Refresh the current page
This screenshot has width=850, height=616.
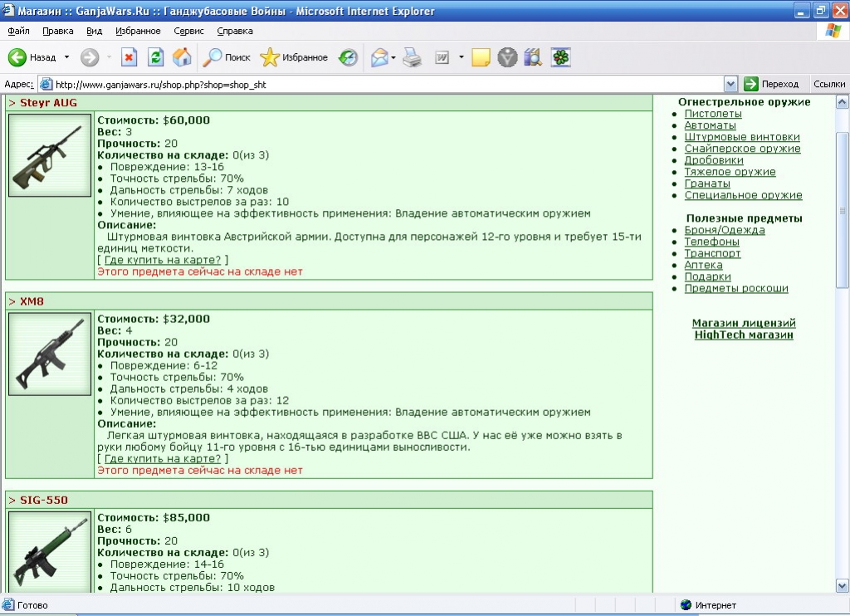[x=155, y=57]
